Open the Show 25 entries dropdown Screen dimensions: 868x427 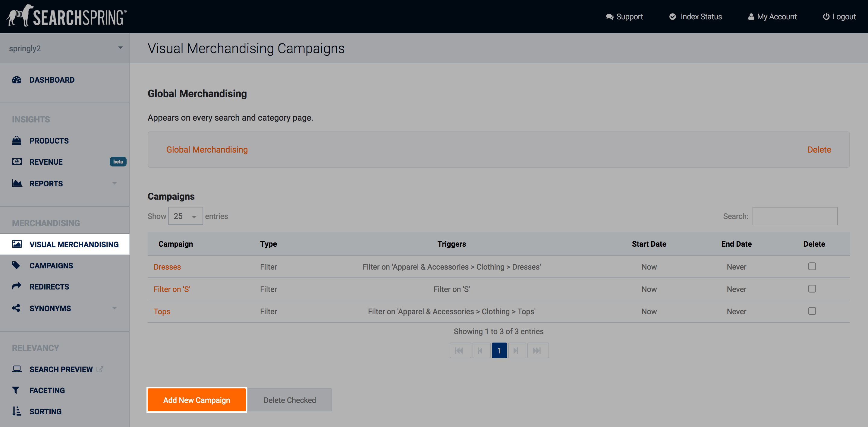click(x=185, y=216)
